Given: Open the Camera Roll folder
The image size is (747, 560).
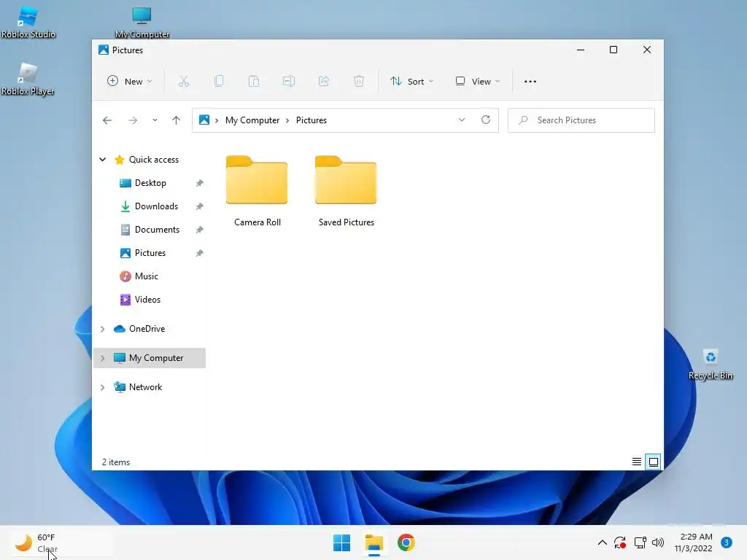Looking at the screenshot, I should [258, 192].
